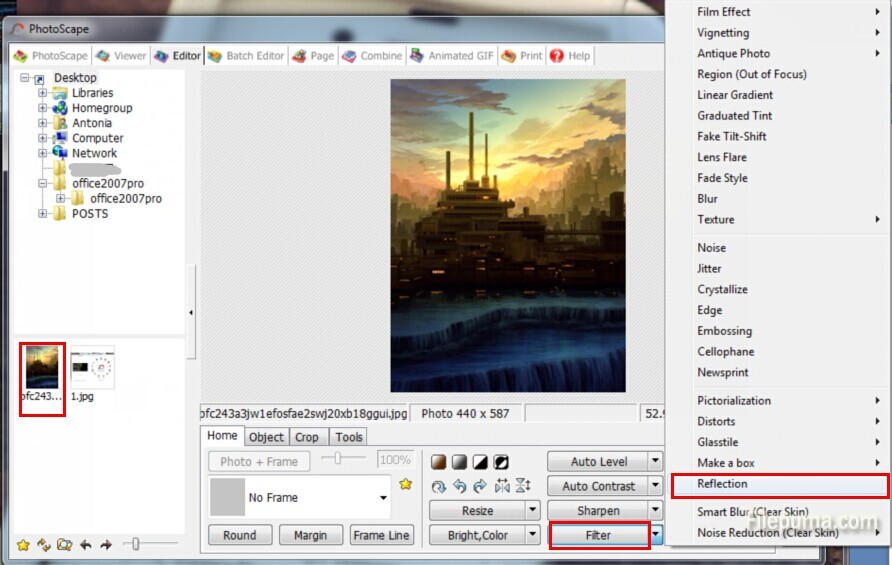Click the flip vertical icon

click(523, 486)
